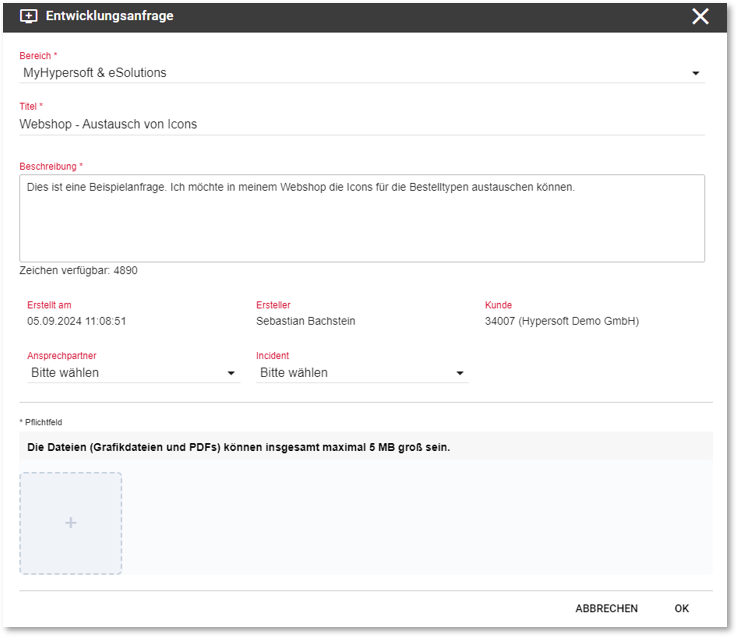Screen dimensions: 736x638
Task: Click the Kunde value '34007 (Hypersoft Demo GmbH)'
Action: coord(562,321)
